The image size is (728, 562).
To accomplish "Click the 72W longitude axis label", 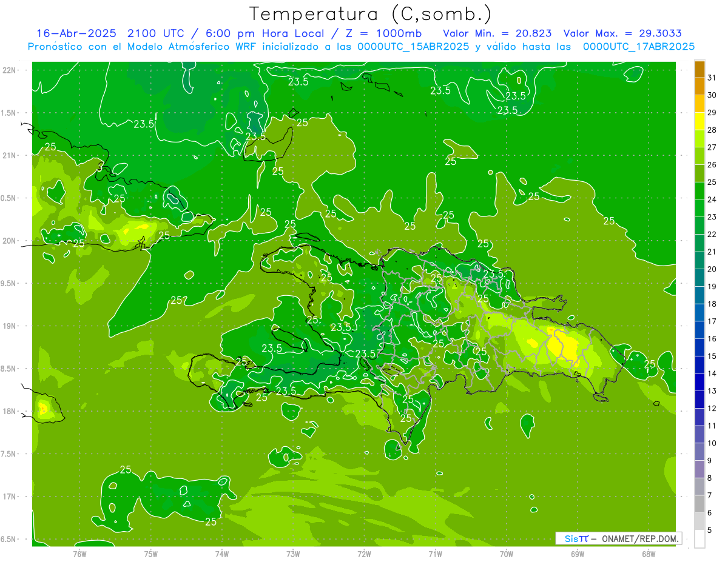I will pos(364,554).
